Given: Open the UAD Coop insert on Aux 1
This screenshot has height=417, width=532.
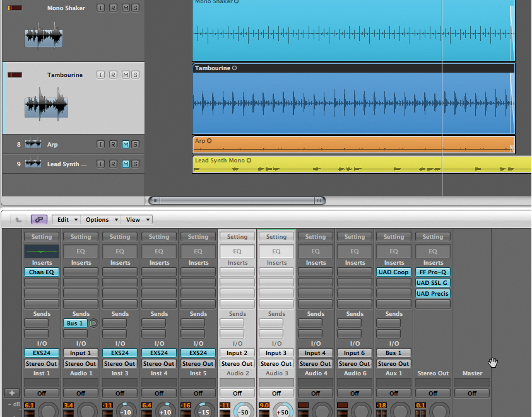Looking at the screenshot, I should pyautogui.click(x=394, y=272).
